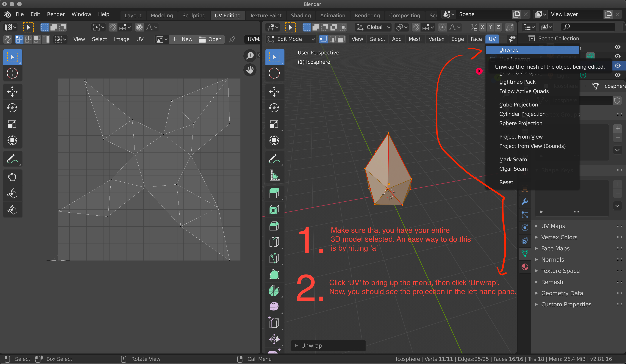
Task: Switch to vertex select mode in 3D viewport
Action: [323, 39]
